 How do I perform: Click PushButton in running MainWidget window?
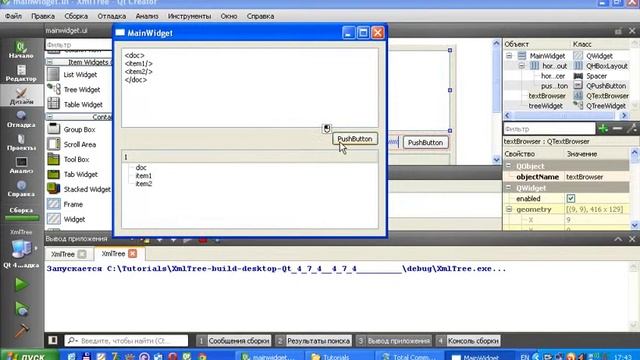tap(355, 139)
